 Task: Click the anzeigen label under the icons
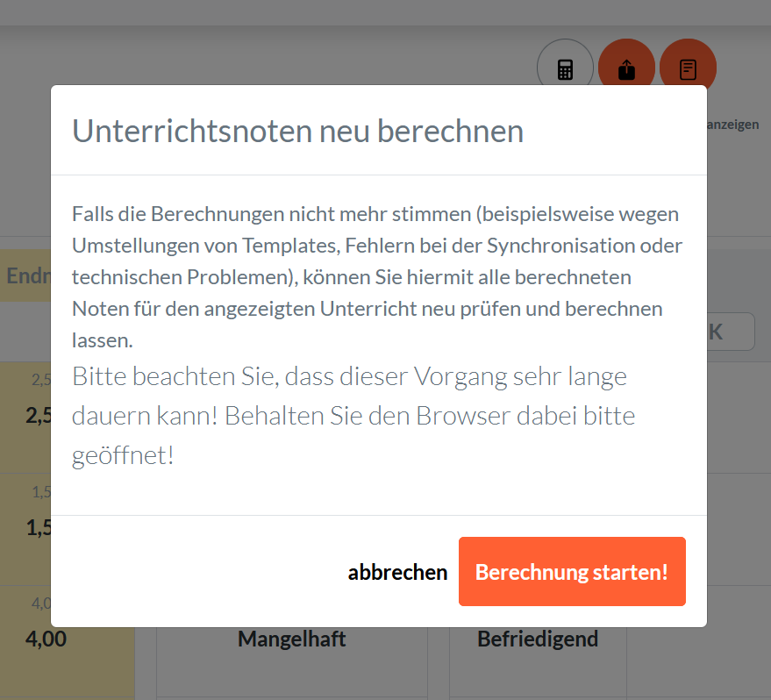[x=732, y=125]
